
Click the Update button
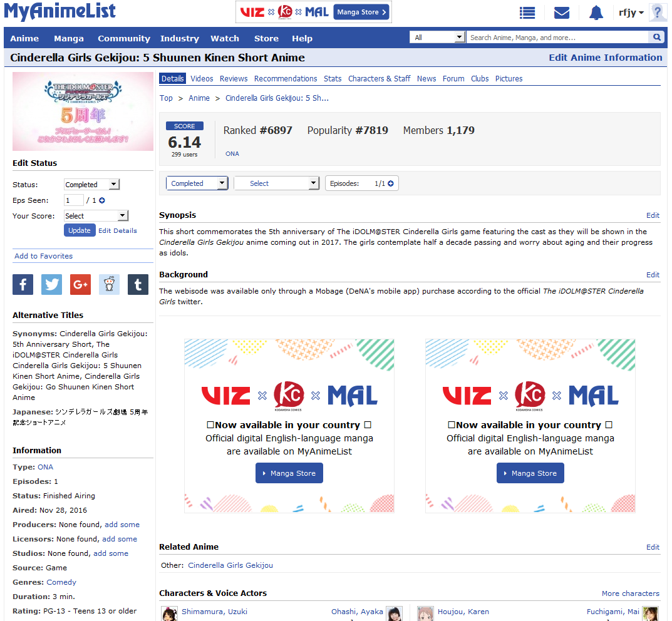(x=80, y=230)
